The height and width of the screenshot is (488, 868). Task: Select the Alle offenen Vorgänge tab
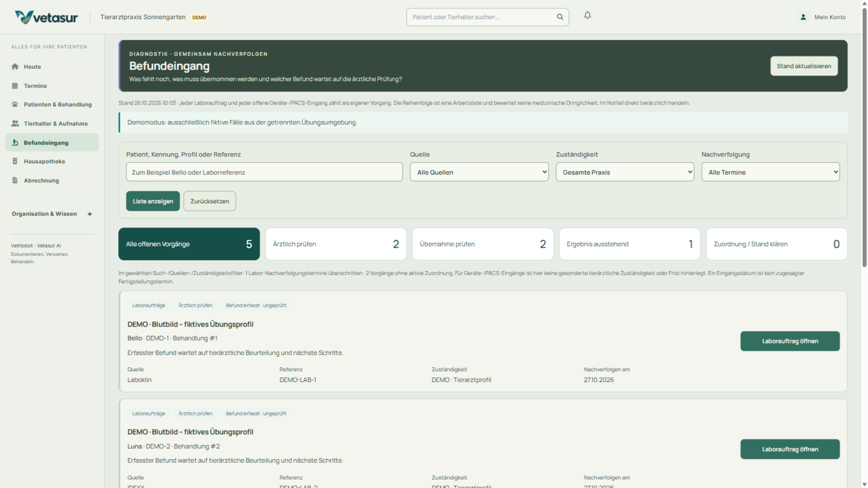189,244
